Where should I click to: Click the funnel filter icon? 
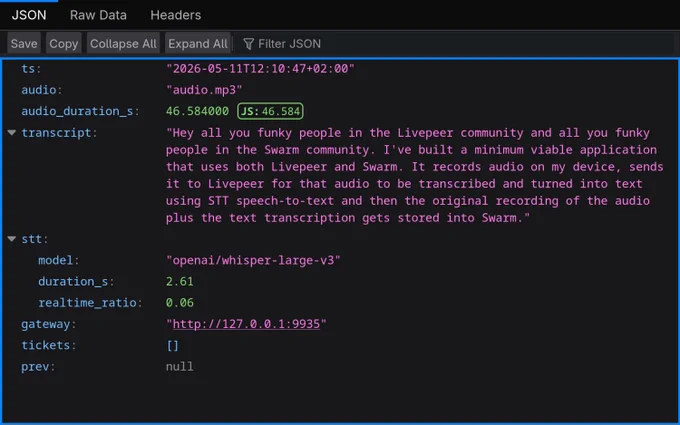pyautogui.click(x=248, y=44)
